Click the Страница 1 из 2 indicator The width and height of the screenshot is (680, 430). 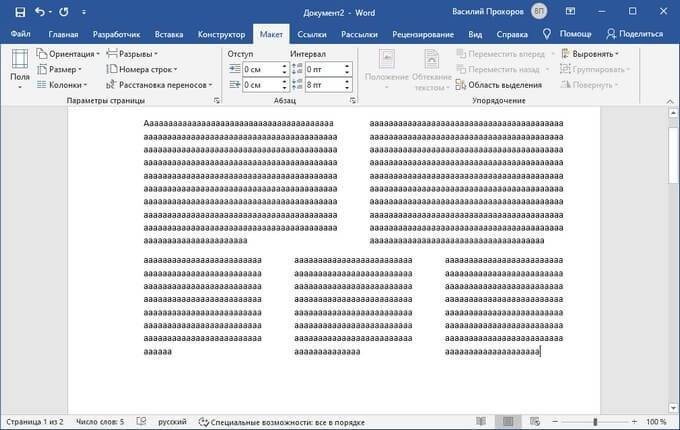point(35,422)
